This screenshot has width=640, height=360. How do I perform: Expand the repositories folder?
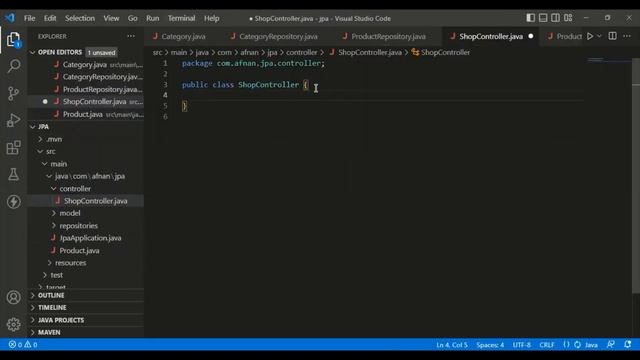click(78, 225)
